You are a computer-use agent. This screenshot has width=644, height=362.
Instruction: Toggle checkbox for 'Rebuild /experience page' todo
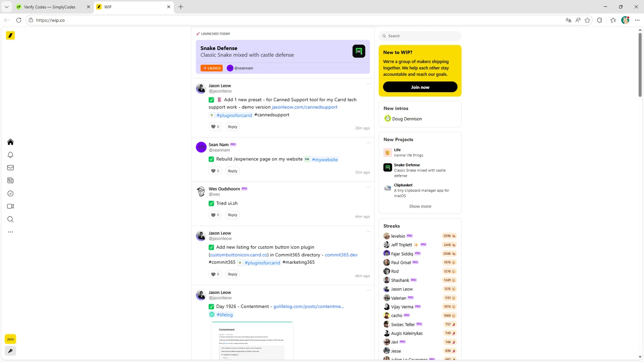click(x=211, y=159)
